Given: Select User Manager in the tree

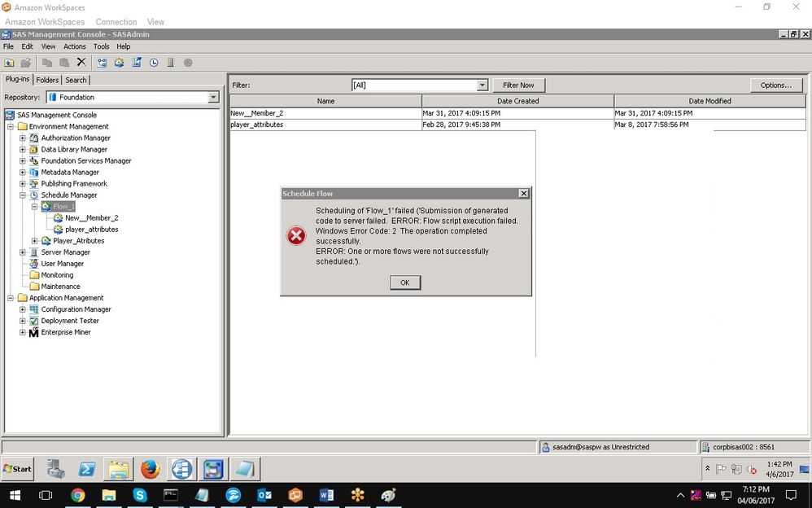Looking at the screenshot, I should [62, 264].
